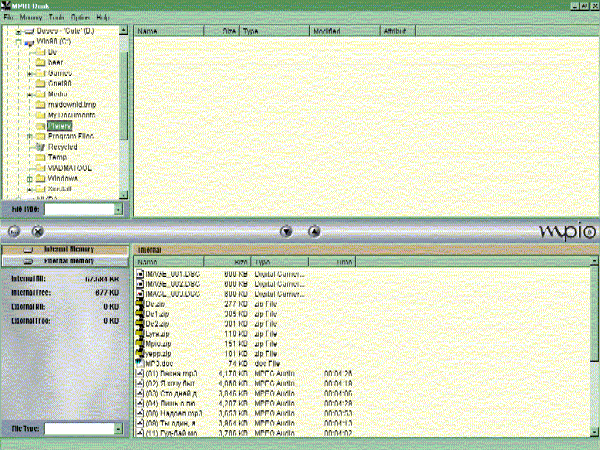
Task: Expand the Windows folder node
Action: pyautogui.click(x=29, y=178)
